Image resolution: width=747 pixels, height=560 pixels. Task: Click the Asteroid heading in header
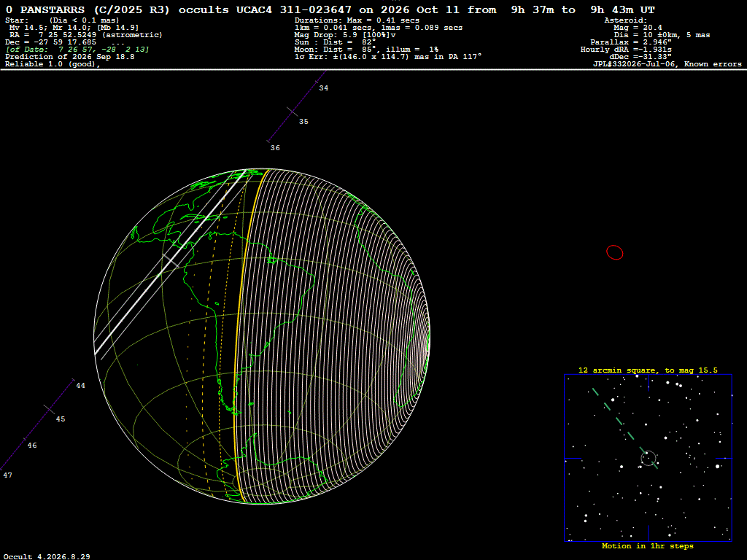pos(625,20)
